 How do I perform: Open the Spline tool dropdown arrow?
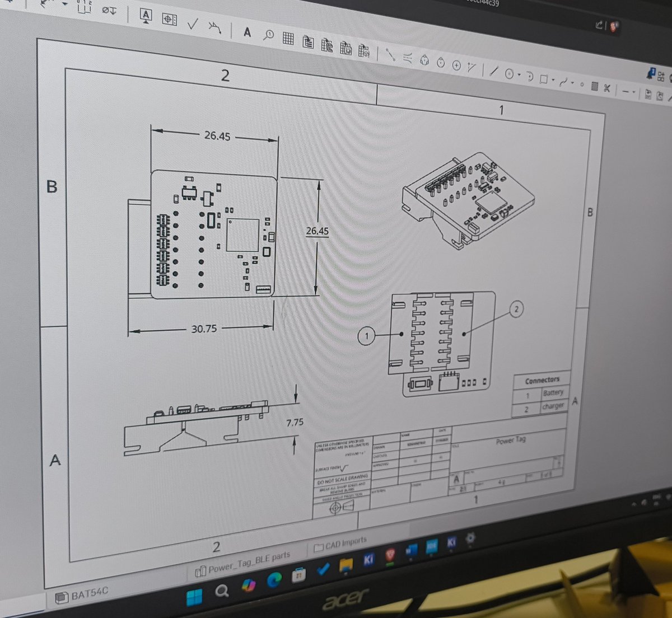pyautogui.click(x=573, y=83)
